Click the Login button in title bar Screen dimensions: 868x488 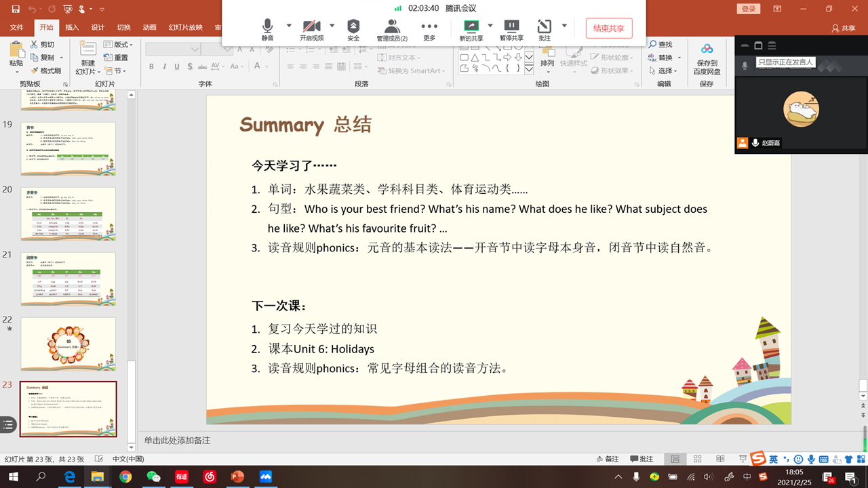click(x=748, y=9)
